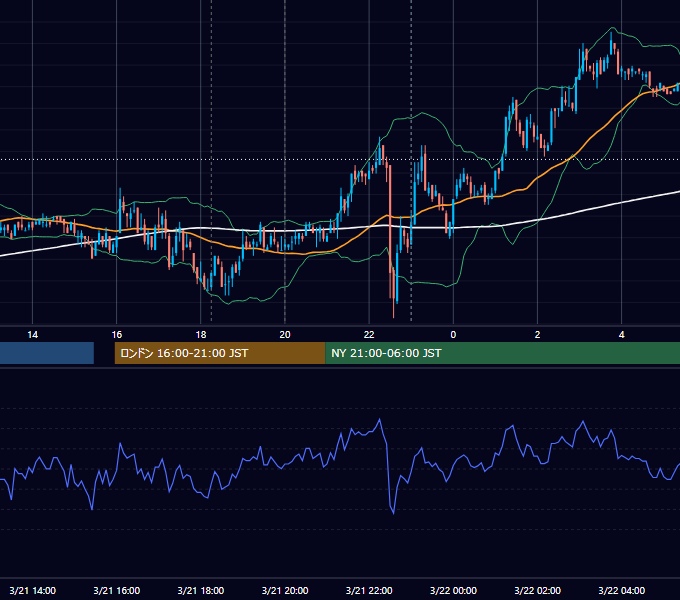Click hour label 0 on price chart axis
The image size is (680, 600).
(x=453, y=335)
